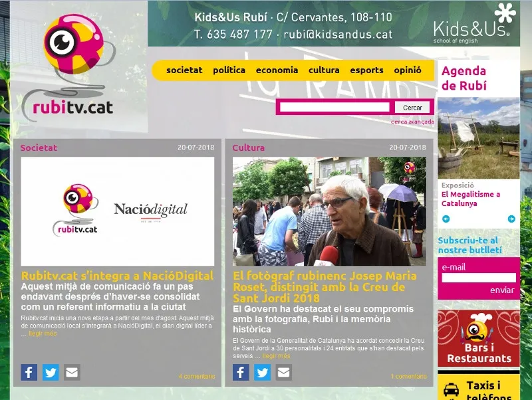Click the enviar newsletter button

coord(502,290)
